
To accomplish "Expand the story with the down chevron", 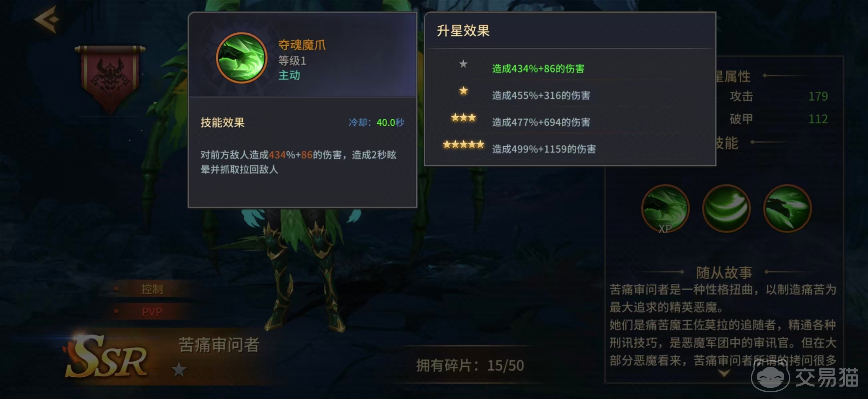I will tap(724, 373).
